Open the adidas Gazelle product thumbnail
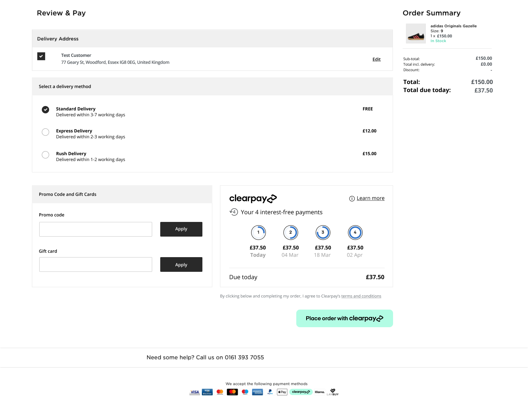 416,33
